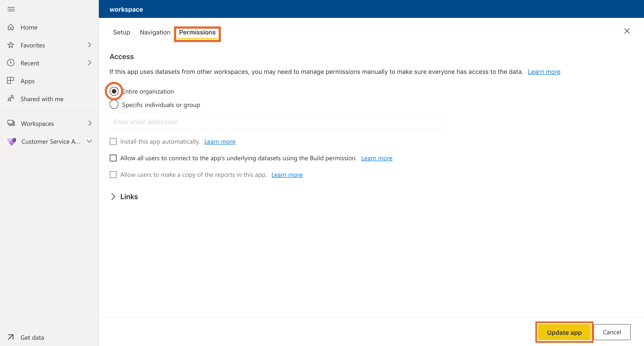Click the Workspaces grid icon
This screenshot has width=644, height=346.
pyautogui.click(x=11, y=123)
